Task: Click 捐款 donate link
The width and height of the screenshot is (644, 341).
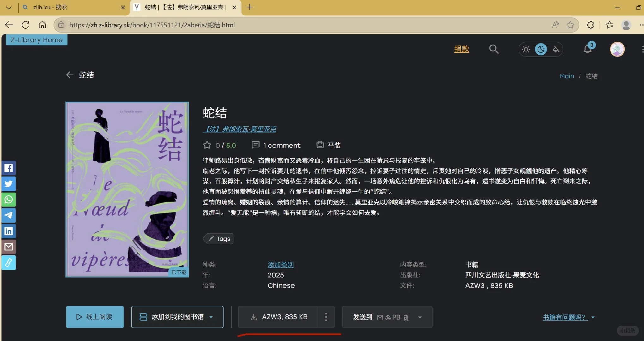Action: (461, 49)
